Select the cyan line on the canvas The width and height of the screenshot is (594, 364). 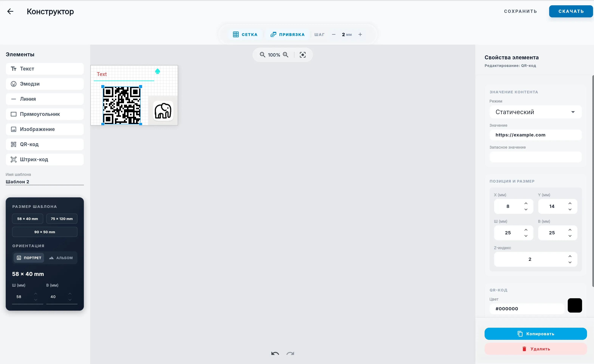[124, 81]
